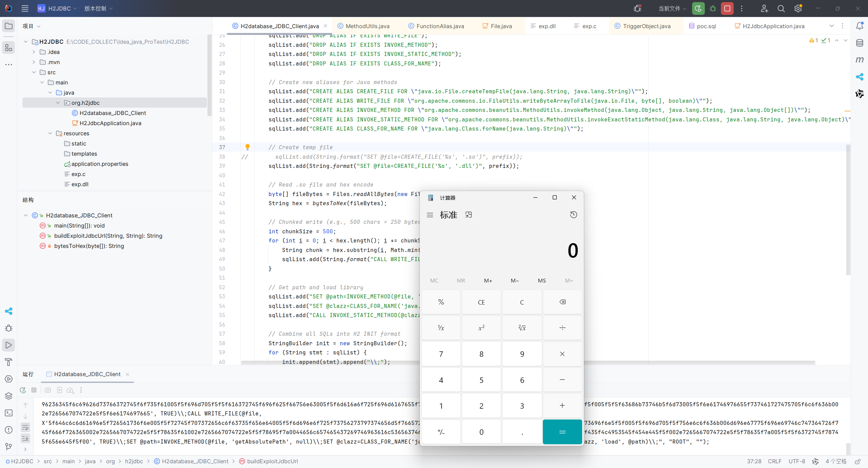
Task: Click the 7 key on calculator
Action: coord(441,354)
